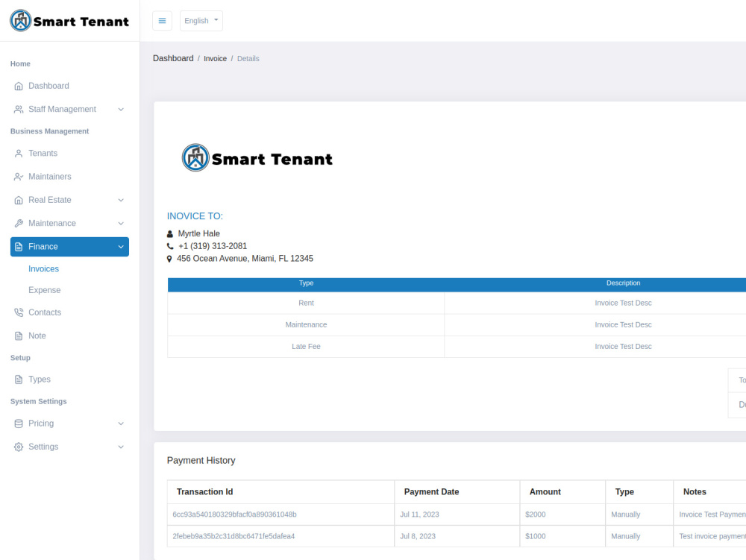Select Invoices submenu item
Screen dimensions: 746x560
click(44, 269)
